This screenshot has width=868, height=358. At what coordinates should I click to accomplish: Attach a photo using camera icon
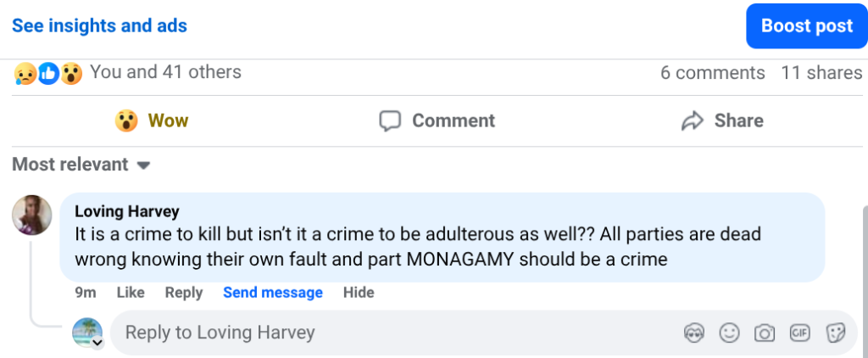[765, 333]
